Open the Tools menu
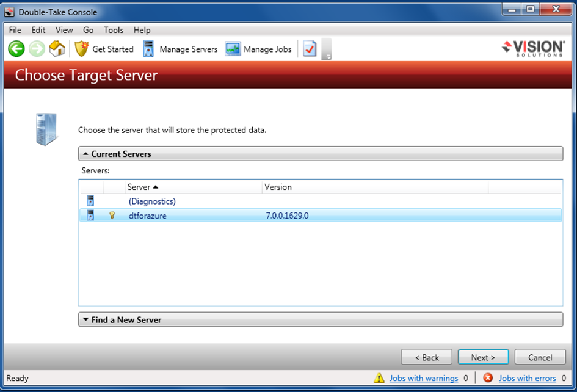This screenshot has height=392, width=577. coord(114,30)
